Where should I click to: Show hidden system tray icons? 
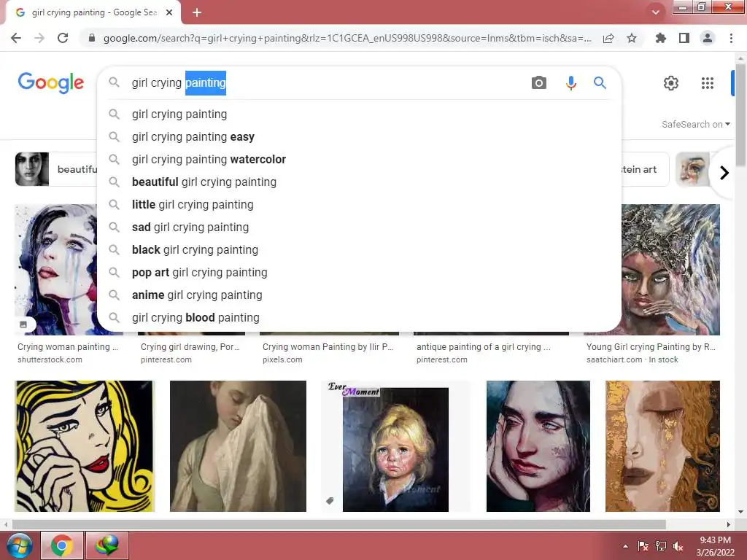click(x=625, y=546)
